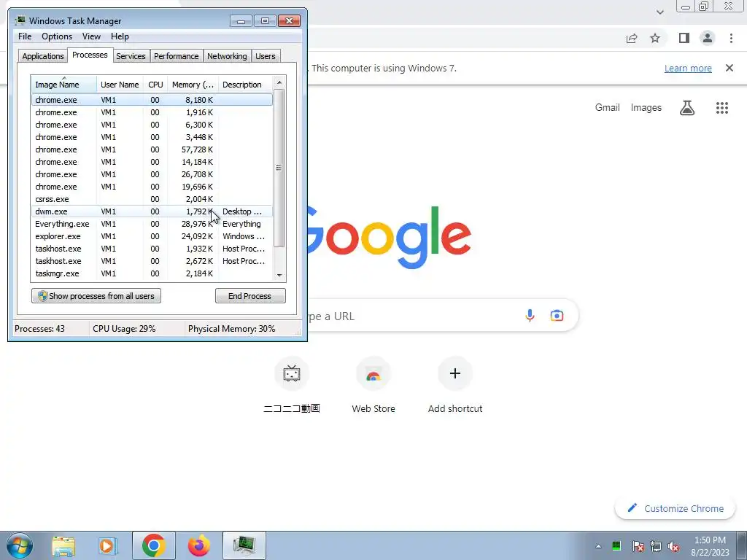747x560 pixels.
Task: Click the process list scroll up arrow
Action: (x=279, y=82)
